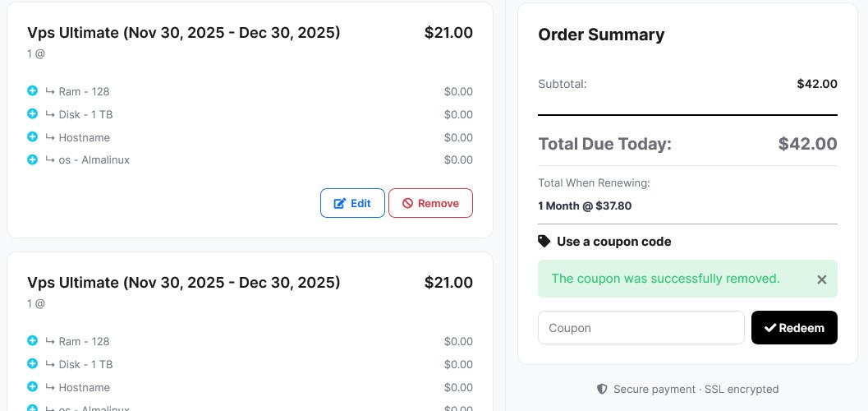The height and width of the screenshot is (411, 868).
Task: Click the lower Vps Ultimate product title
Action: click(x=183, y=283)
